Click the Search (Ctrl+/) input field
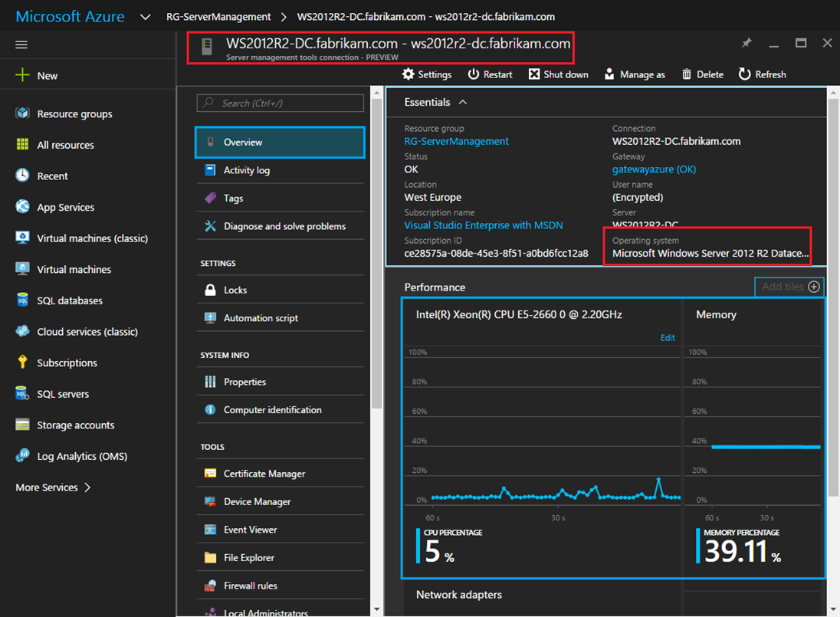 point(281,103)
